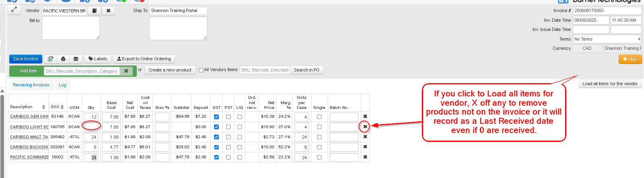Click the Bill to text area
This screenshot has height=178, width=644.
pos(71,28)
